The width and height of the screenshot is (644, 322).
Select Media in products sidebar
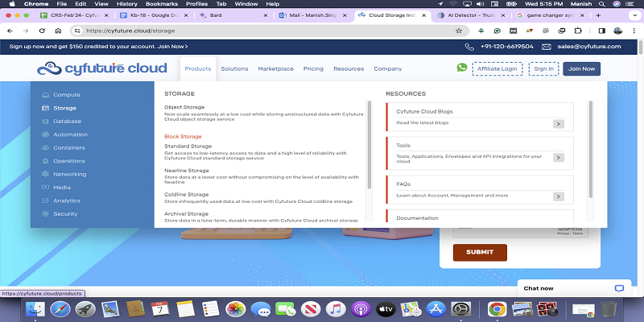tap(62, 188)
